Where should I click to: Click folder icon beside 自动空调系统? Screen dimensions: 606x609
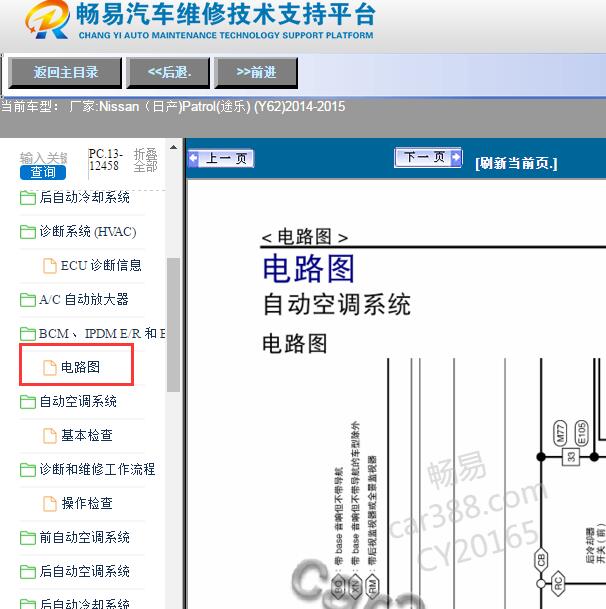[x=28, y=402]
